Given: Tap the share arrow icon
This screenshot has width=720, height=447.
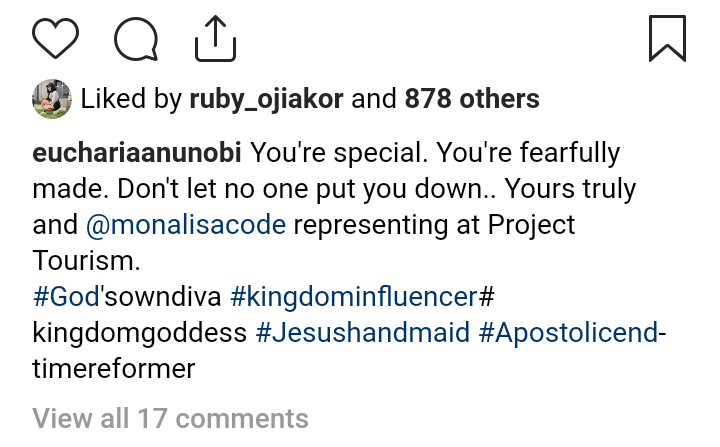Looking at the screenshot, I should (214, 39).
